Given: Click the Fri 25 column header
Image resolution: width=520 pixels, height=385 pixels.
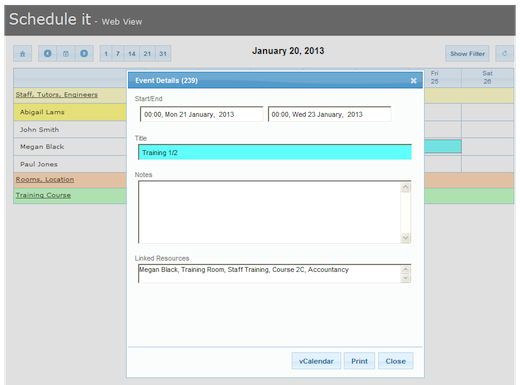Looking at the screenshot, I should click(435, 77).
